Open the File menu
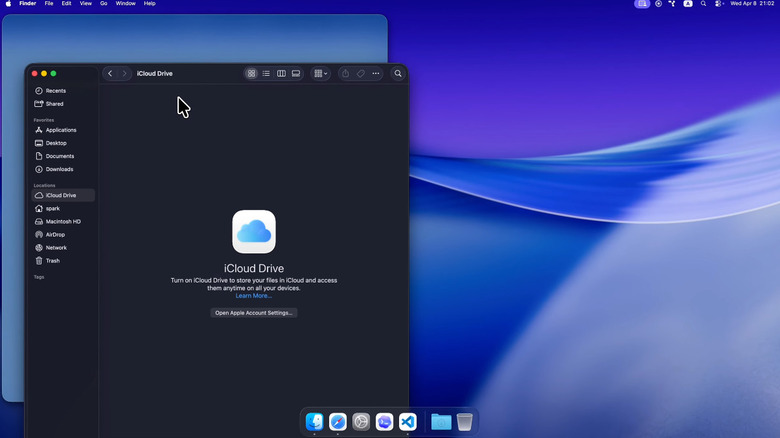The image size is (780, 438). 49,3
